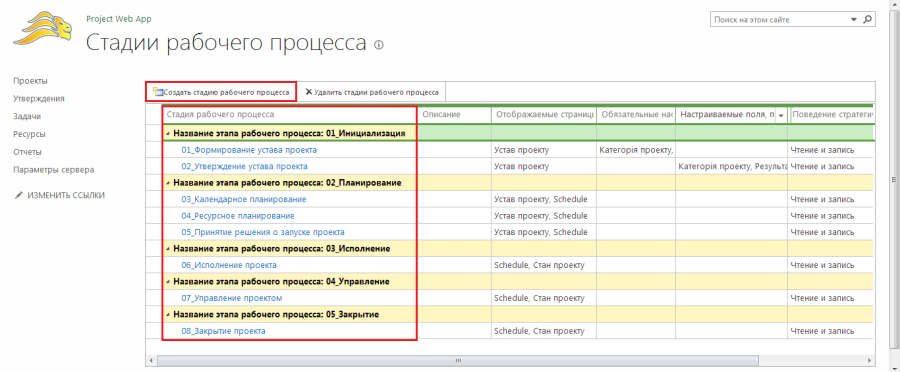Open Проекты in the left navigation
The width and height of the screenshot is (900, 372).
click(30, 80)
